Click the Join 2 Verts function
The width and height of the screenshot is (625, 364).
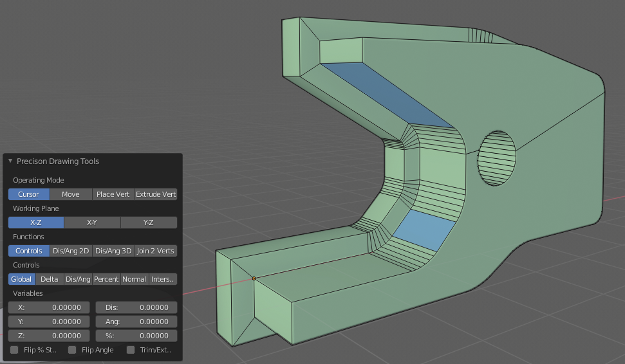pos(156,251)
